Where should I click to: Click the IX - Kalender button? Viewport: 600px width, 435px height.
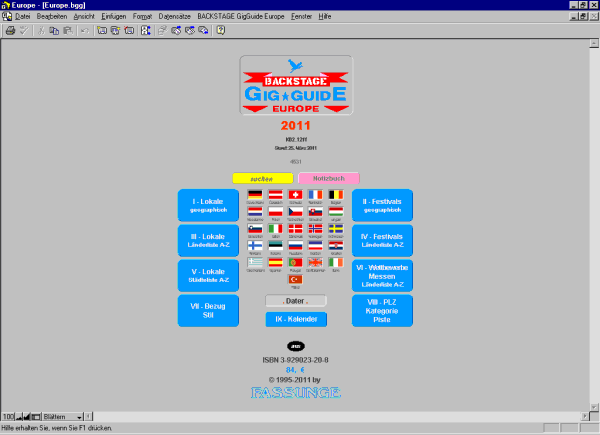point(296,319)
